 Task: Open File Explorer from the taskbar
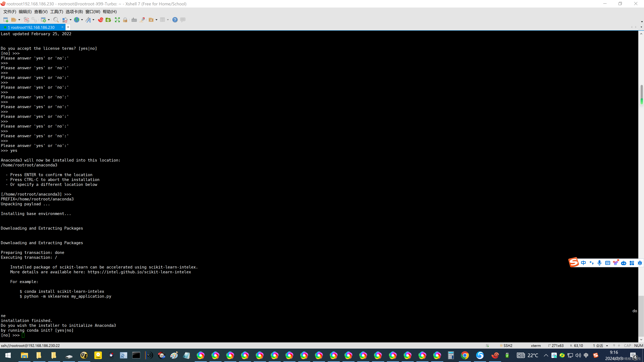(x=24, y=355)
